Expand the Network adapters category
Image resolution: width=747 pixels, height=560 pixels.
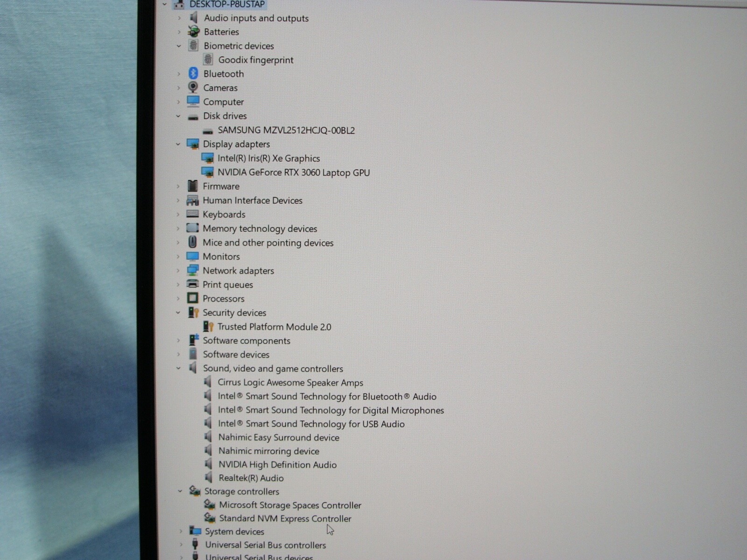(179, 270)
